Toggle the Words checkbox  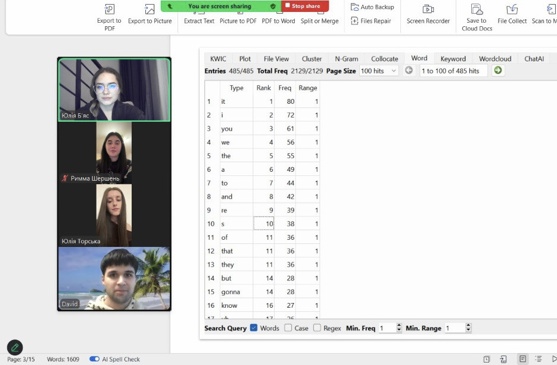(x=254, y=328)
